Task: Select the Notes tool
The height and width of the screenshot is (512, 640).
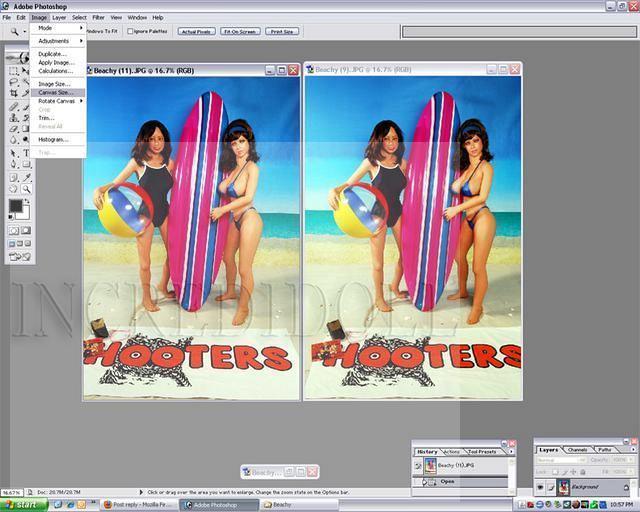Action: (13, 178)
